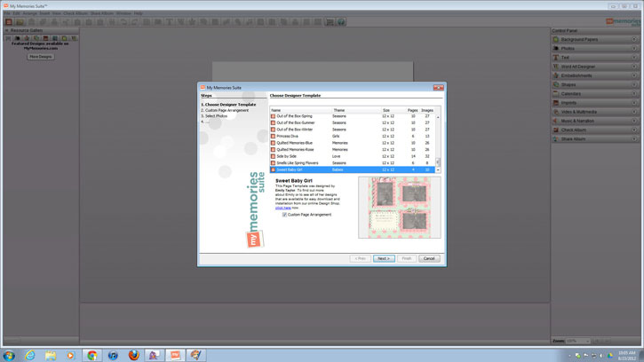
Task: Click My Memories Suite taskbar button
Action: pos(175,356)
